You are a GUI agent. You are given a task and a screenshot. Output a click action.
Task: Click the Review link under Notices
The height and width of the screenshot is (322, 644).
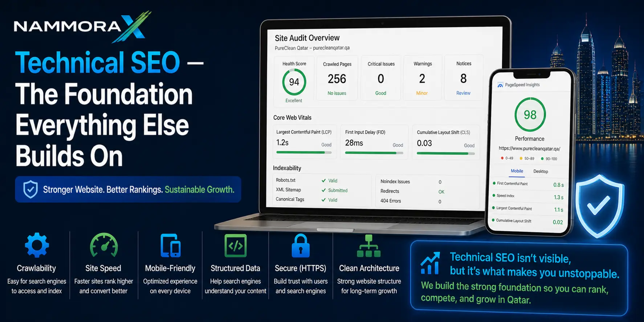click(x=463, y=93)
